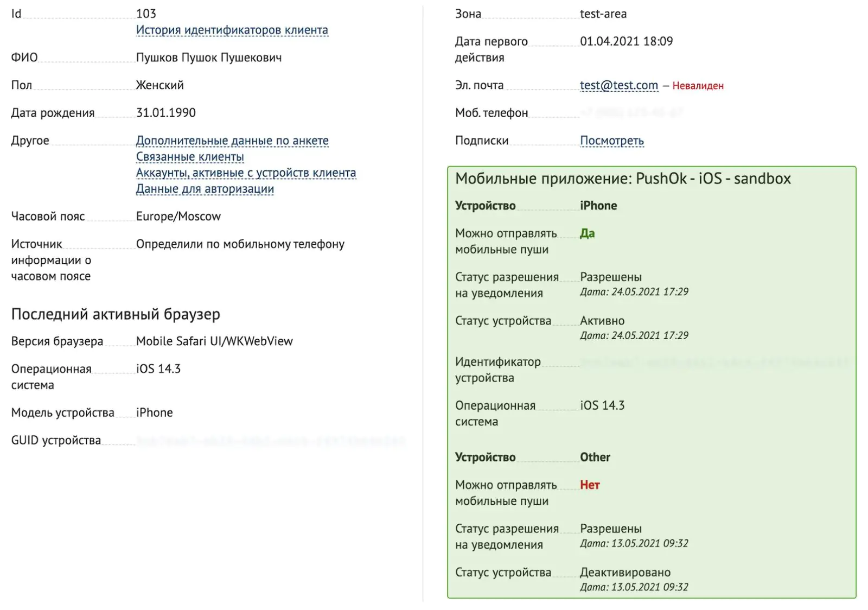The image size is (868, 610).
Task: Click Активно device status
Action: 602,321
